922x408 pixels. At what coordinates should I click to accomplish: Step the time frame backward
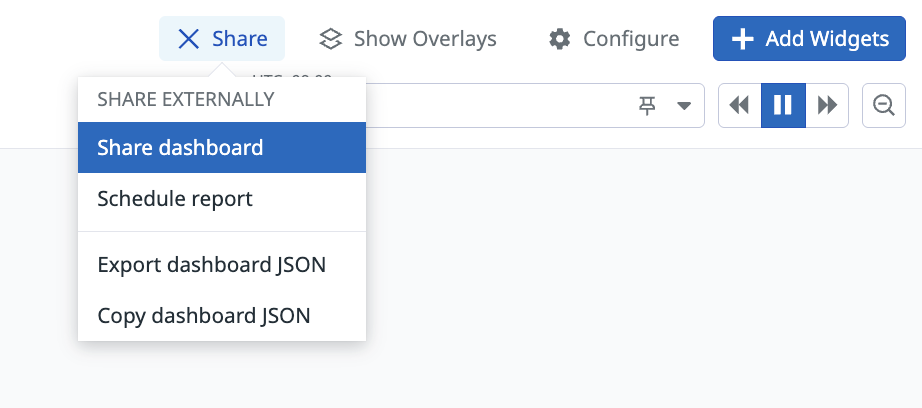(x=739, y=106)
